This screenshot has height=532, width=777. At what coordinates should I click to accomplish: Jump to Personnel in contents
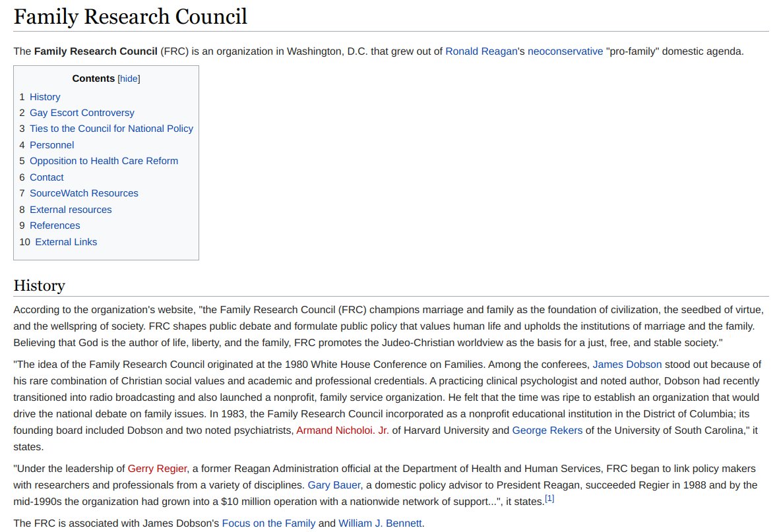click(x=52, y=145)
